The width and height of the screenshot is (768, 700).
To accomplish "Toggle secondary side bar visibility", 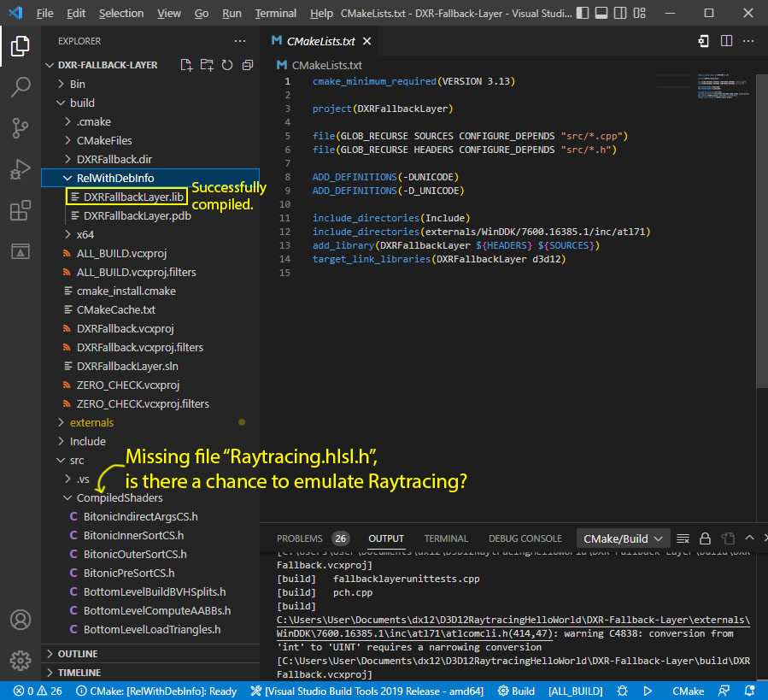I will [x=620, y=13].
